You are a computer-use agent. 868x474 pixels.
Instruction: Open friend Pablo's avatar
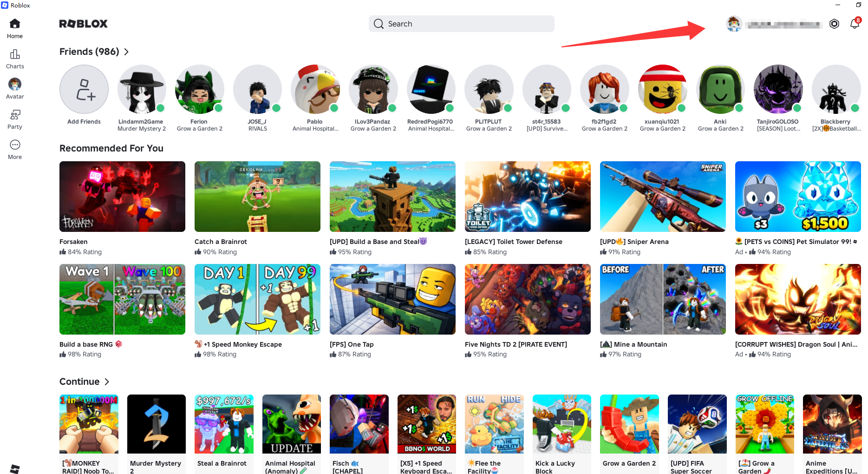(315, 89)
